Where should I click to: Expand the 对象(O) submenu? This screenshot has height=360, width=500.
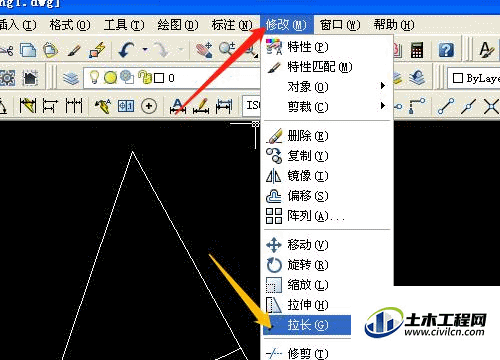326,87
